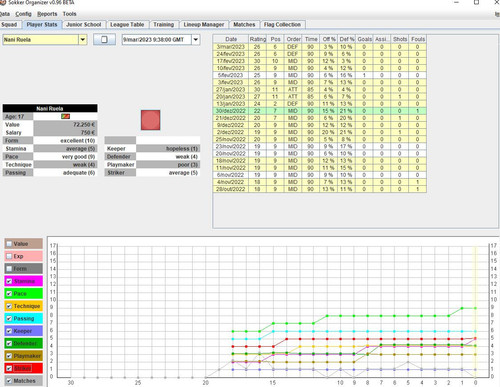Screen dimensions: 500x387
Task: Click the player's country flag icon
Action: 65,116
